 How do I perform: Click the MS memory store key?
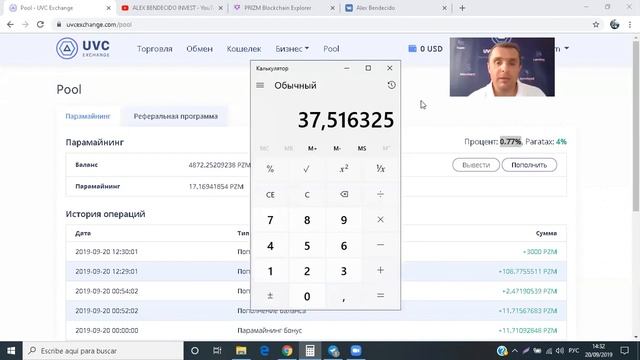click(x=362, y=148)
